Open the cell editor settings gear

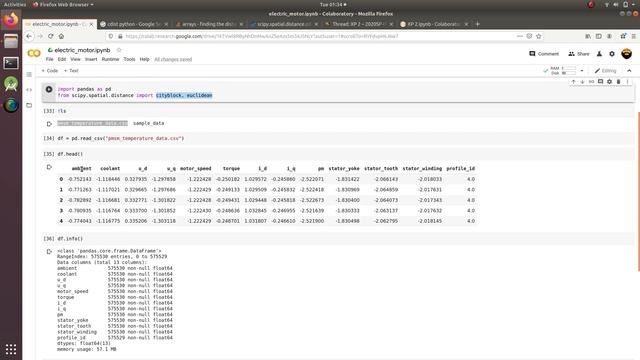click(609, 82)
